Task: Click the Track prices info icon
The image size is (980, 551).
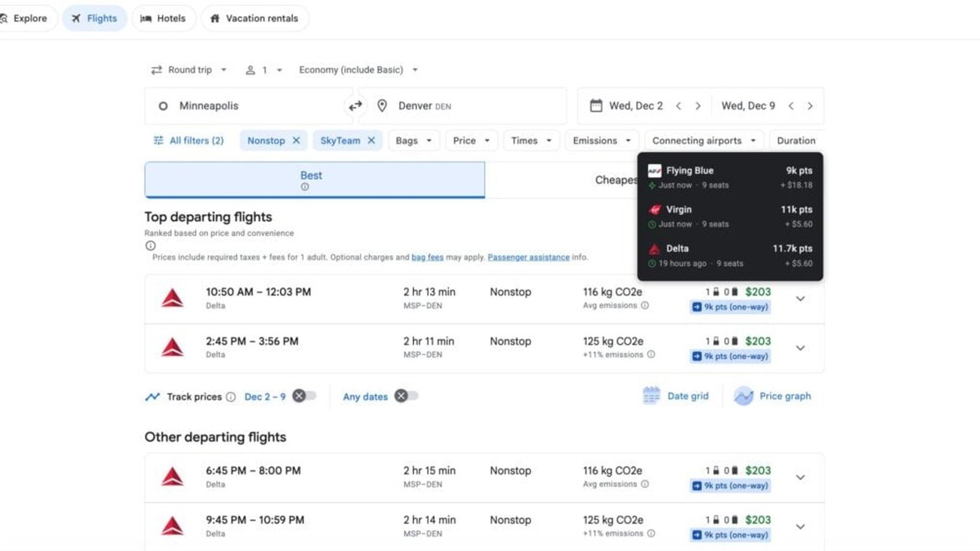Action: tap(230, 397)
